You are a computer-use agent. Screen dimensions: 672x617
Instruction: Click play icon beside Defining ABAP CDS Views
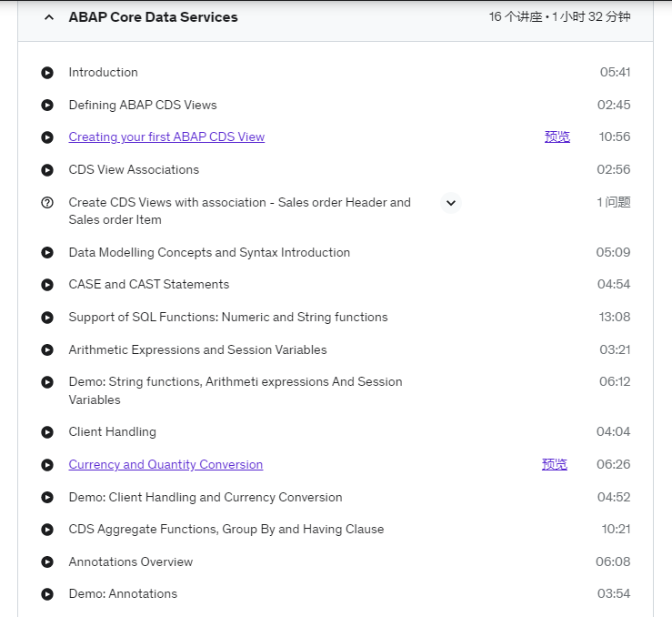(47, 105)
